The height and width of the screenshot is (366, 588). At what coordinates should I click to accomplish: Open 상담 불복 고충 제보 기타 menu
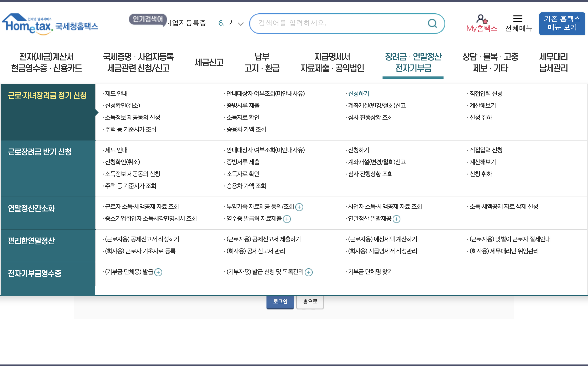pyautogui.click(x=490, y=62)
